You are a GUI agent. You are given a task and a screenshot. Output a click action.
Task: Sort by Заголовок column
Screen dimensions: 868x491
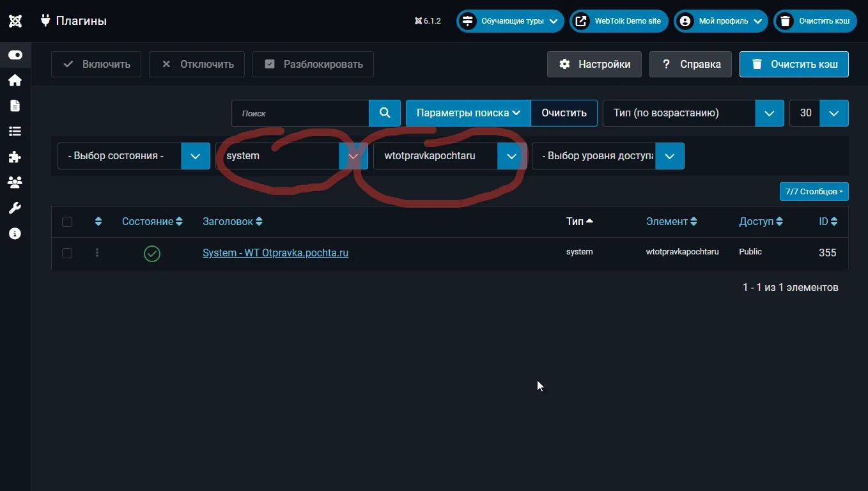(x=233, y=222)
